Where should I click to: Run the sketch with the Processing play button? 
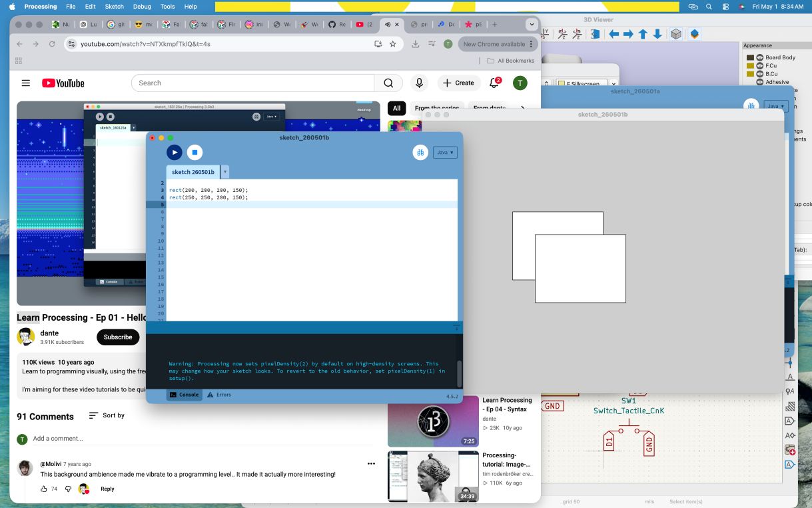click(174, 152)
